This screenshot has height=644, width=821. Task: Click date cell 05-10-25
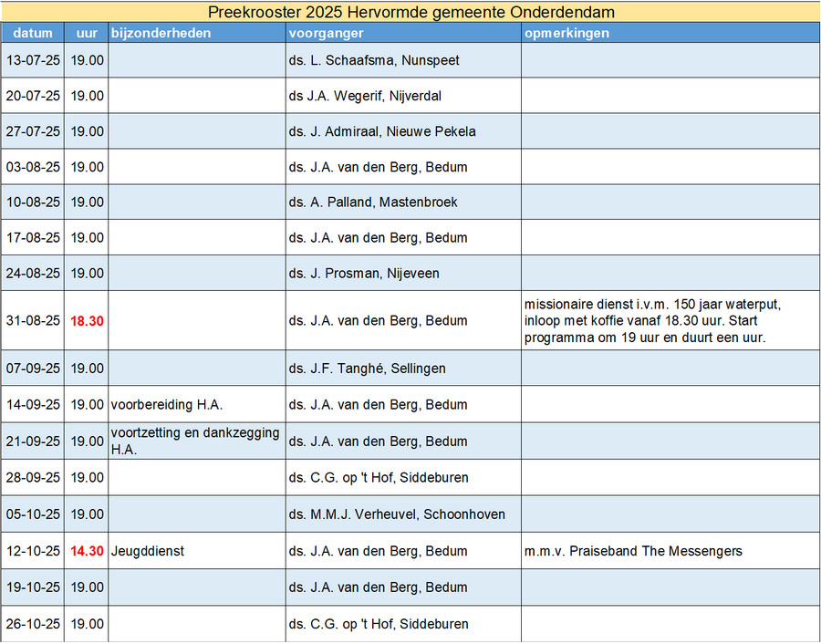pos(33,514)
